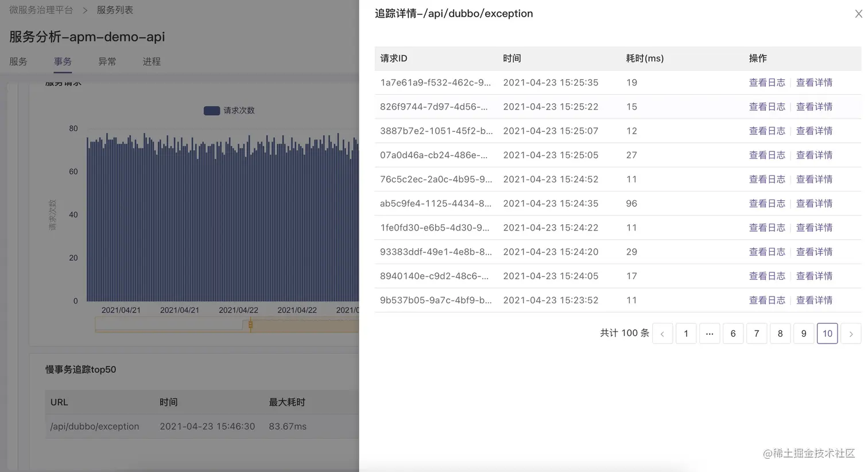Click 83.67ms max duration cell
Image resolution: width=868 pixels, height=472 pixels.
tap(288, 427)
